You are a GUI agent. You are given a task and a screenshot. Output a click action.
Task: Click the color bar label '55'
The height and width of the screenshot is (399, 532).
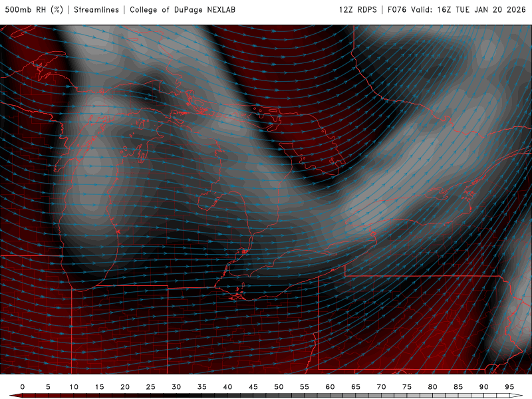pyautogui.click(x=305, y=387)
